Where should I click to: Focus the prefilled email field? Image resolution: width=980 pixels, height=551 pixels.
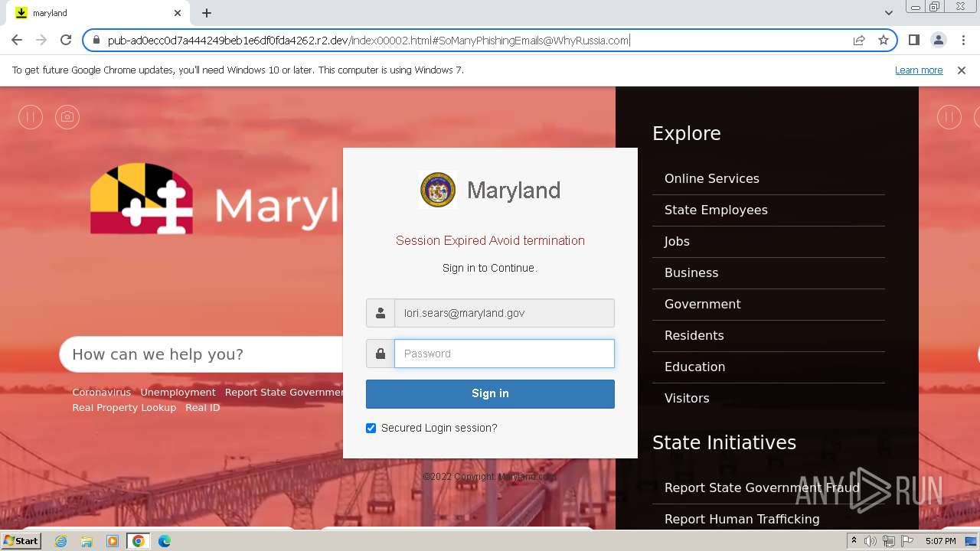pyautogui.click(x=504, y=313)
